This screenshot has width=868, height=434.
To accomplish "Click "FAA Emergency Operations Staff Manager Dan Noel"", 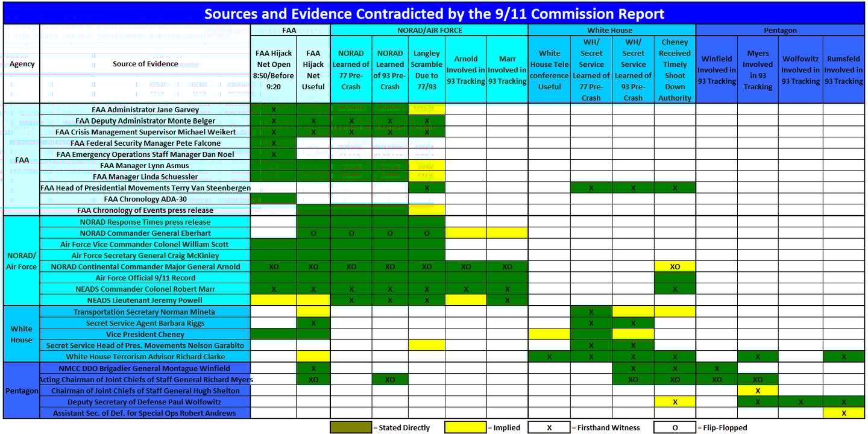I will tap(145, 154).
